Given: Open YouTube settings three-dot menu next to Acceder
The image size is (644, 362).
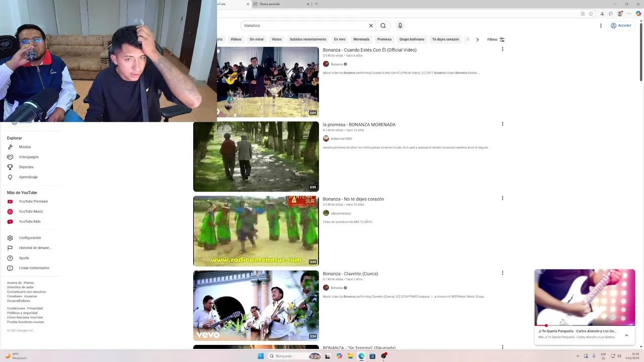Looking at the screenshot, I should coord(601,26).
